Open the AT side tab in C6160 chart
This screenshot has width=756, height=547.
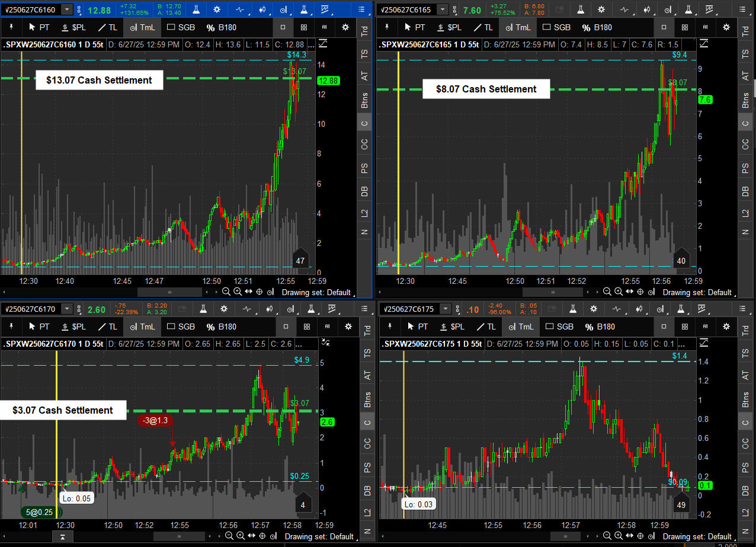pyautogui.click(x=364, y=76)
